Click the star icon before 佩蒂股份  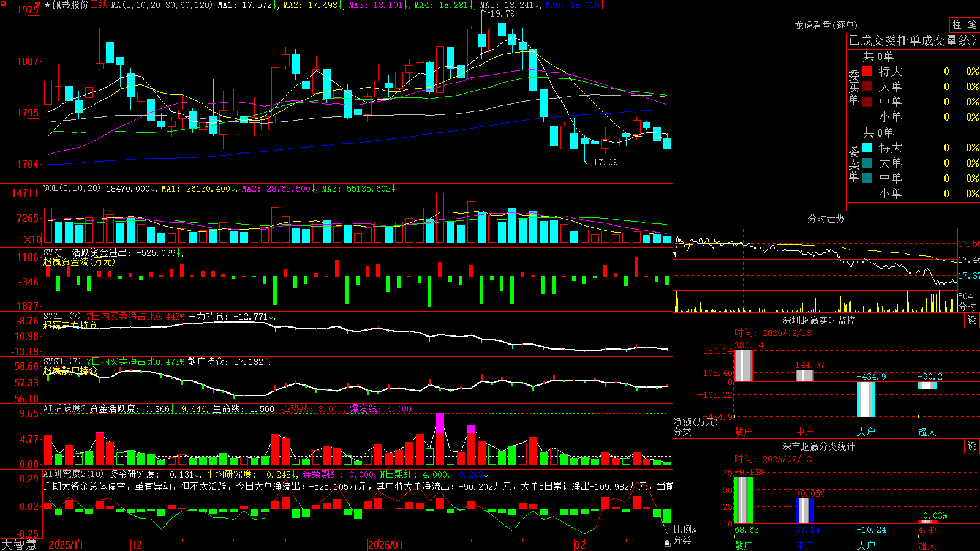click(x=48, y=5)
